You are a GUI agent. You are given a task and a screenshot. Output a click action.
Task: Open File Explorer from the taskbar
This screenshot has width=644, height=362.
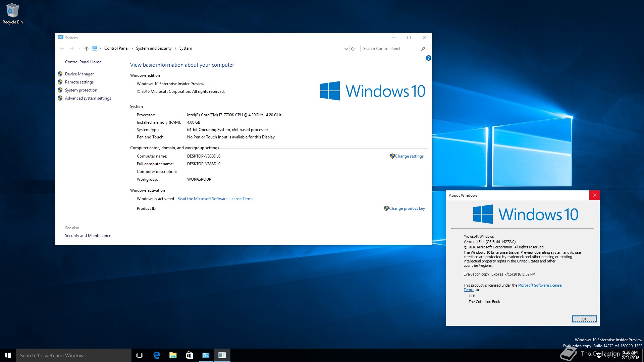(173, 355)
